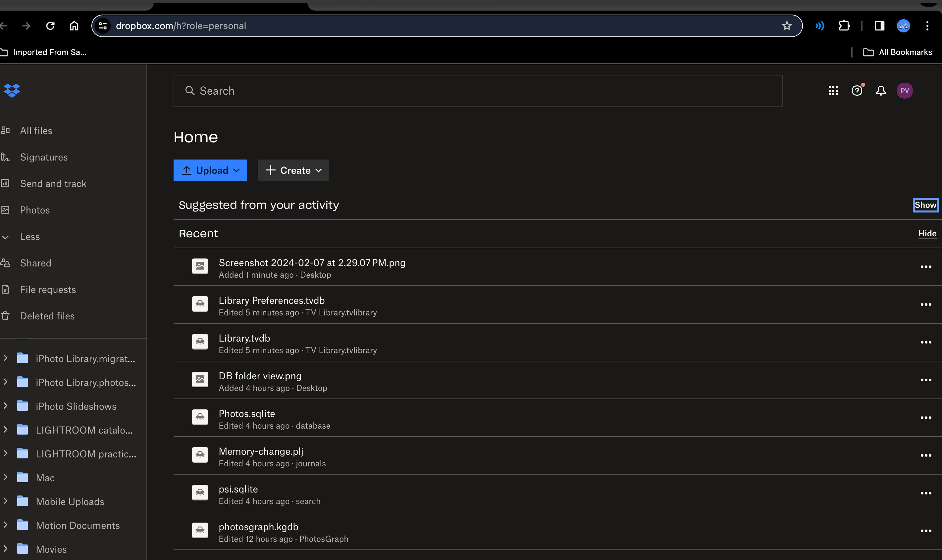The image size is (942, 560).
Task: Open options for Screenshot 2024-02-07 file
Action: tap(926, 267)
